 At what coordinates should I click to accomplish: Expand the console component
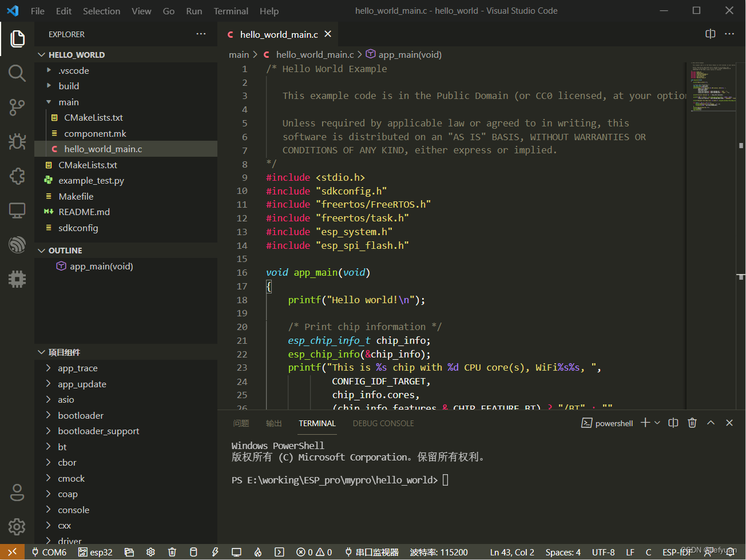(126, 510)
